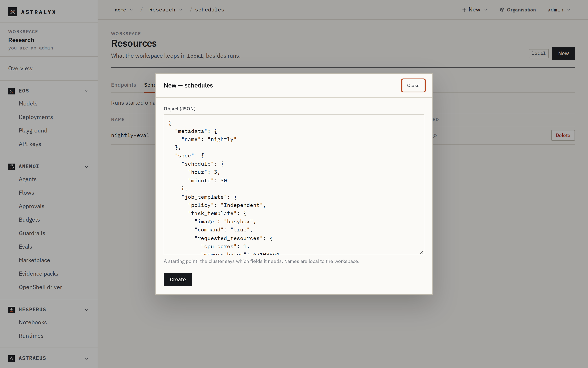Open Guardrails in sidebar

pos(32,233)
